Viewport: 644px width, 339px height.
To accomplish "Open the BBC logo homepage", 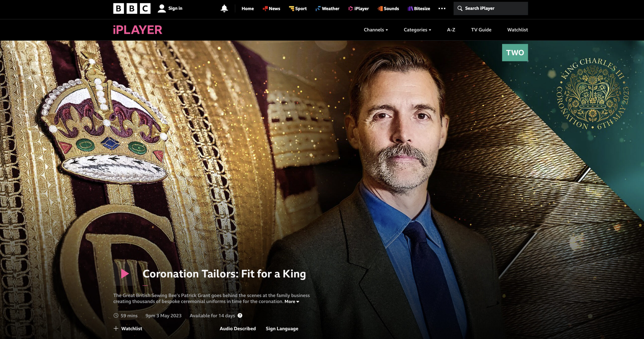I will 132,8.
